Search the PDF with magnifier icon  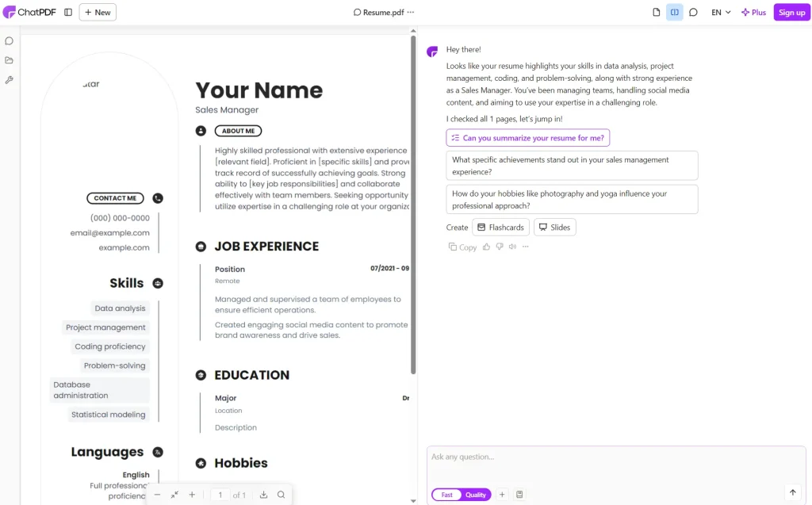pos(281,495)
